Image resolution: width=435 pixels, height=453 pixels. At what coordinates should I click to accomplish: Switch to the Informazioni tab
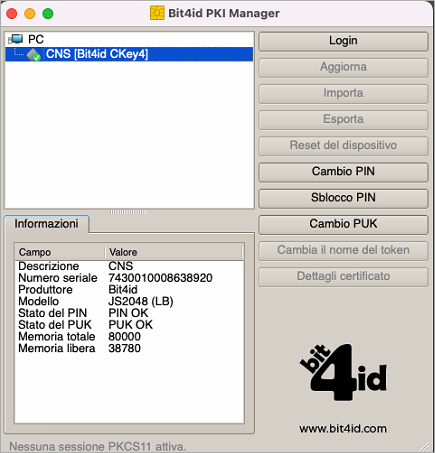(x=46, y=224)
